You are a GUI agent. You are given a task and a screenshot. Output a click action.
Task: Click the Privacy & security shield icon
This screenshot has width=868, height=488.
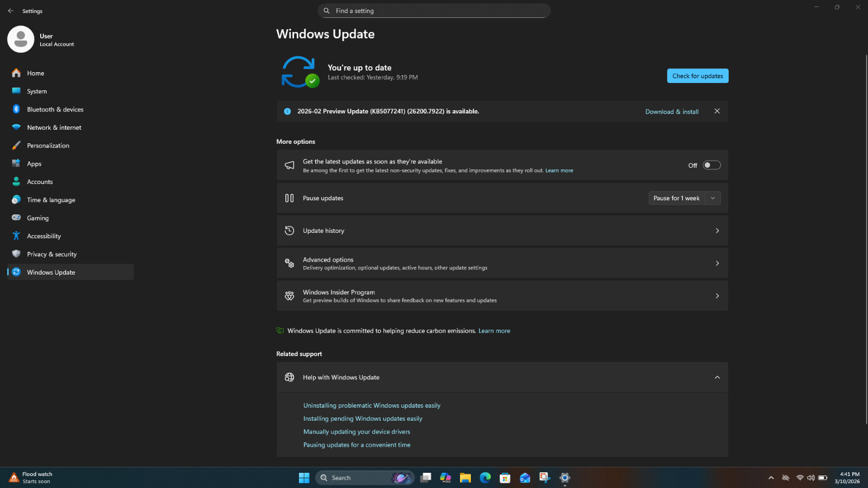pyautogui.click(x=16, y=253)
